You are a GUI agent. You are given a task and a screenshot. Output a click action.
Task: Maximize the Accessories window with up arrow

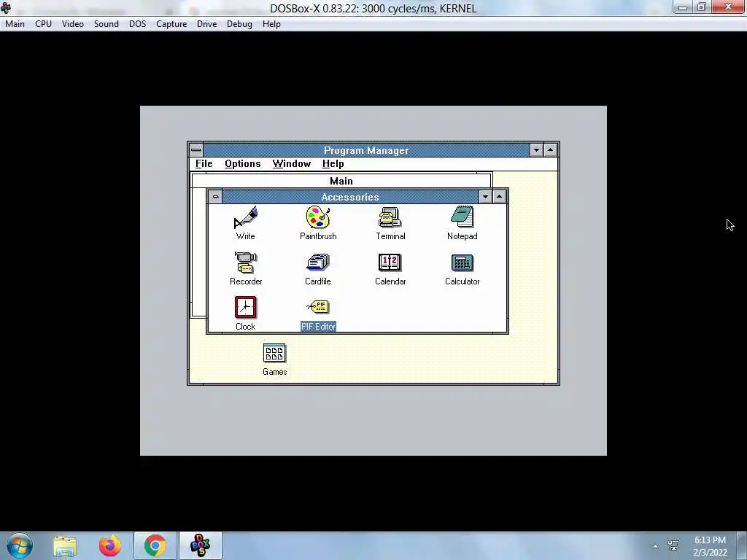click(x=499, y=196)
